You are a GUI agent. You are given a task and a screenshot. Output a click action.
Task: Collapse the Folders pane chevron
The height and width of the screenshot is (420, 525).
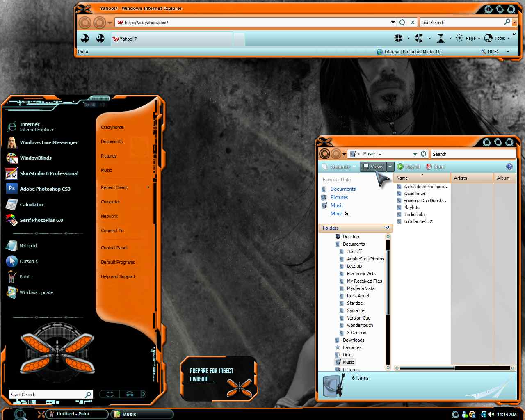[x=387, y=228]
